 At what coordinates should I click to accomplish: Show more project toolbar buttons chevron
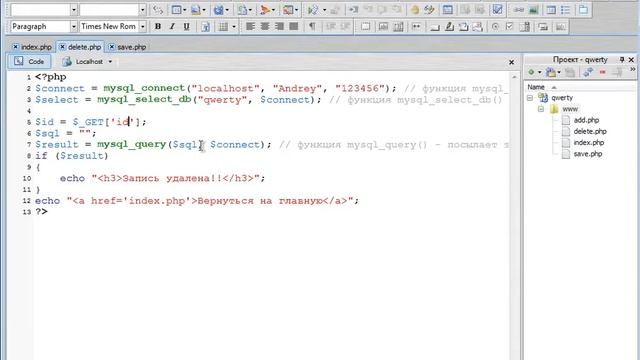[x=633, y=70]
